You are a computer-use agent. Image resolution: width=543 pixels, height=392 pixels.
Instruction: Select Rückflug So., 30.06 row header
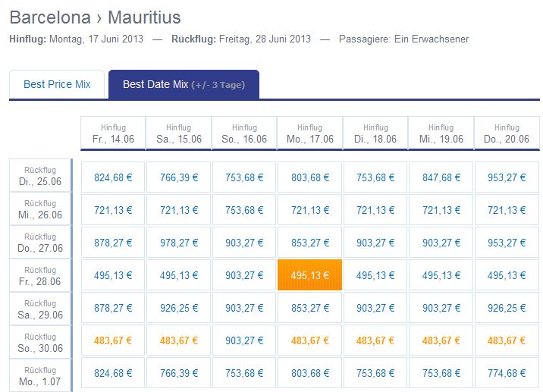pyautogui.click(x=40, y=343)
